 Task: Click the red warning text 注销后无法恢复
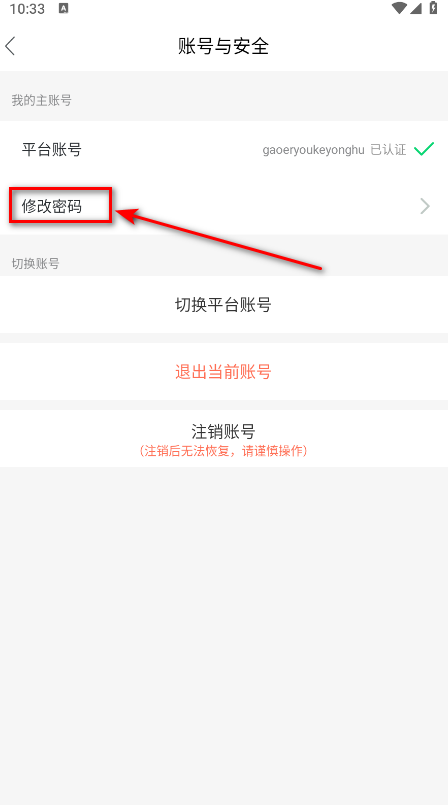pyautogui.click(x=223, y=451)
